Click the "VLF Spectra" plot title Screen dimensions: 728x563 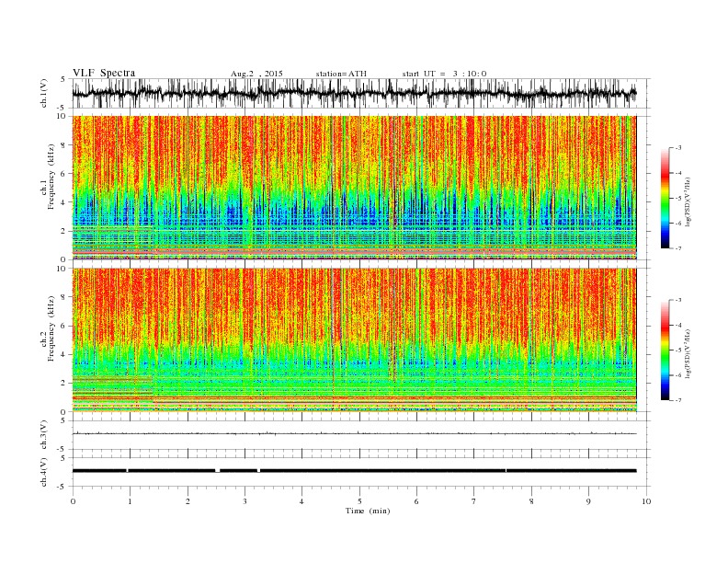[104, 73]
